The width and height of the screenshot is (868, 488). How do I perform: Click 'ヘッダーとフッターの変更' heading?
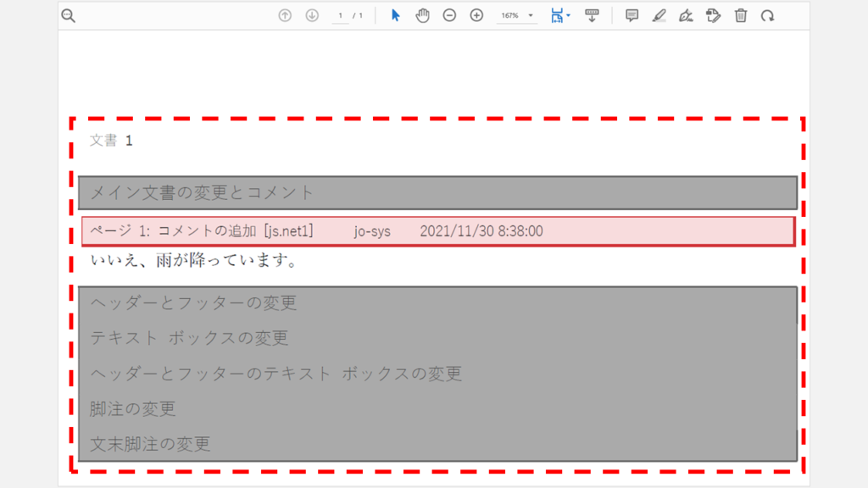click(193, 302)
